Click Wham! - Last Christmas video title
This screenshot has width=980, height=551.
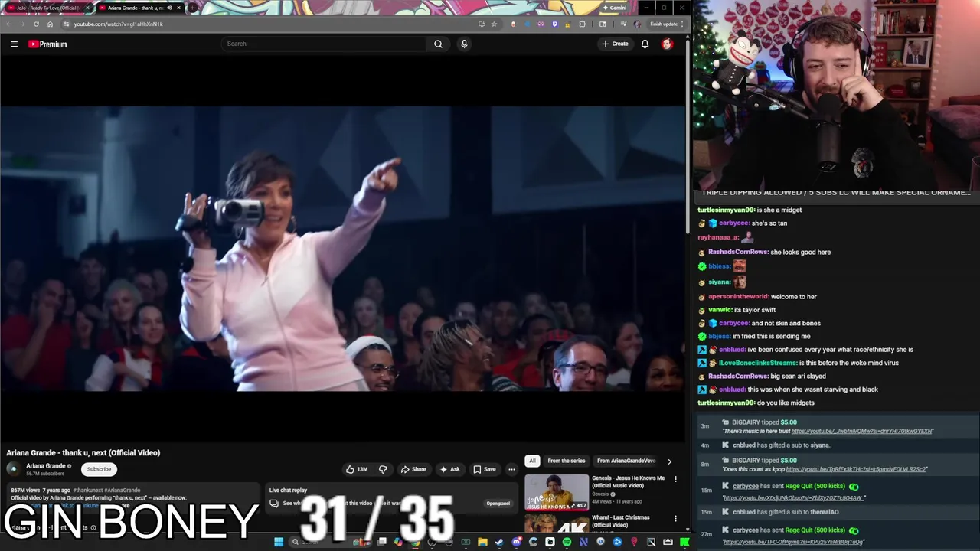click(620, 521)
